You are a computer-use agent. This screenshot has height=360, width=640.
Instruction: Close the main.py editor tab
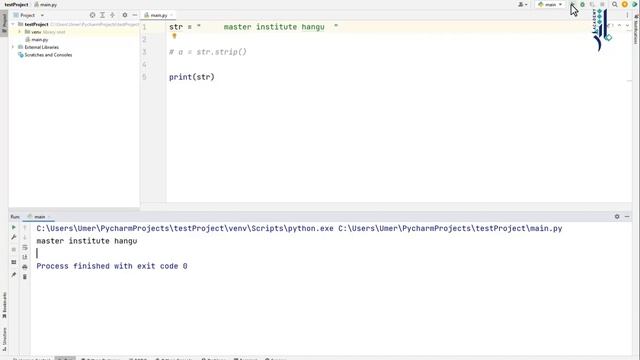(171, 15)
